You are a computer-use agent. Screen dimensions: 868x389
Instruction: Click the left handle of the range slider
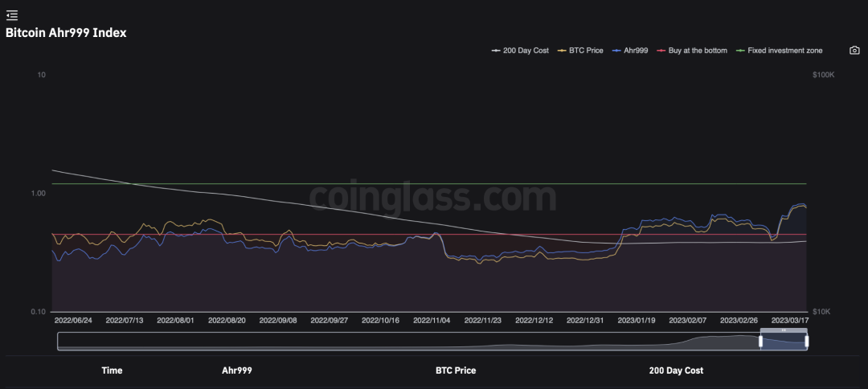(760, 342)
